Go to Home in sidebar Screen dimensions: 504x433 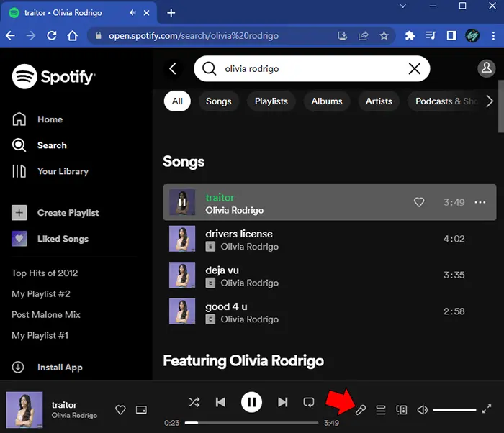click(37, 119)
